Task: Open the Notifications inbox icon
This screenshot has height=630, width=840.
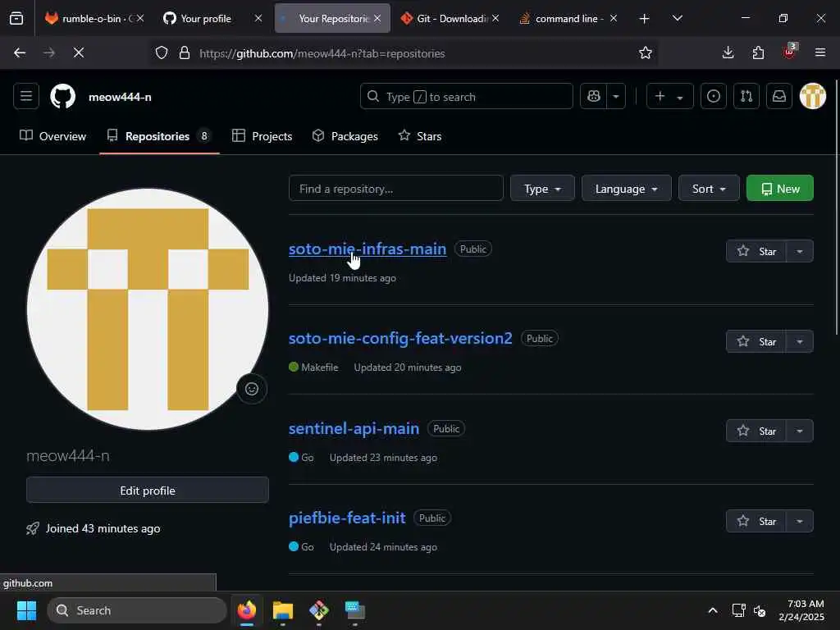Action: [779, 97]
